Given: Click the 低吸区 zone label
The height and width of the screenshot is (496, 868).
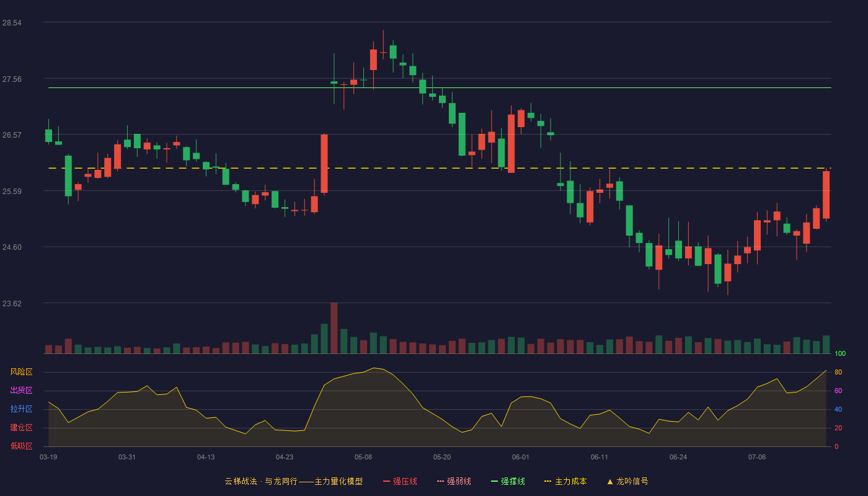Looking at the screenshot, I should tap(21, 446).
